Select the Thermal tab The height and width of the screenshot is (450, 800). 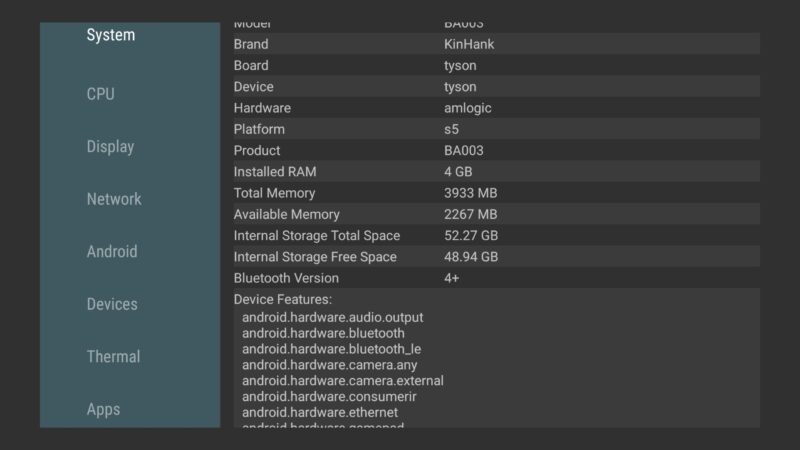113,357
